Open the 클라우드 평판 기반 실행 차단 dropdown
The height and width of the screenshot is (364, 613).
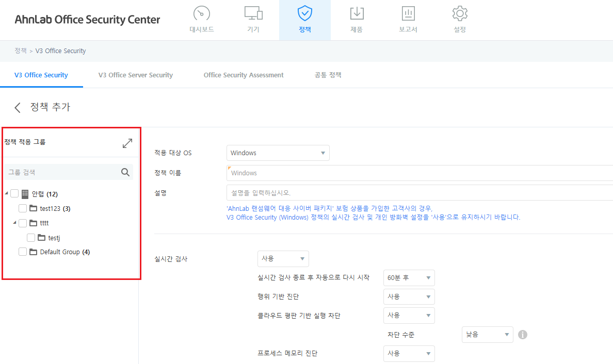pyautogui.click(x=409, y=315)
